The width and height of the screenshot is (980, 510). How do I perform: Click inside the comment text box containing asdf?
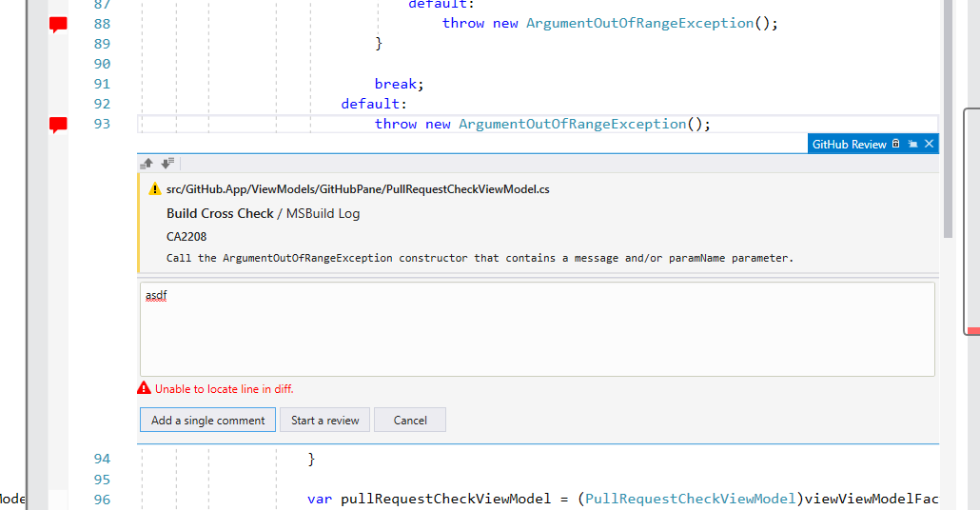click(538, 329)
